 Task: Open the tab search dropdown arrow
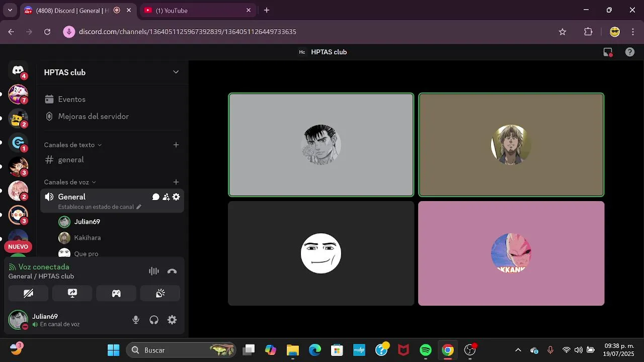(x=10, y=10)
